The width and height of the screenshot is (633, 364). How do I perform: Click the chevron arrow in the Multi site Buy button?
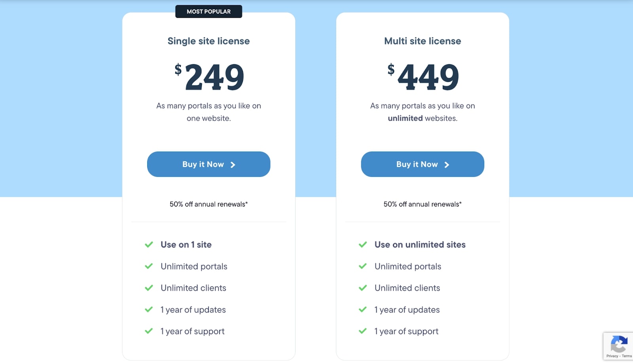(447, 165)
